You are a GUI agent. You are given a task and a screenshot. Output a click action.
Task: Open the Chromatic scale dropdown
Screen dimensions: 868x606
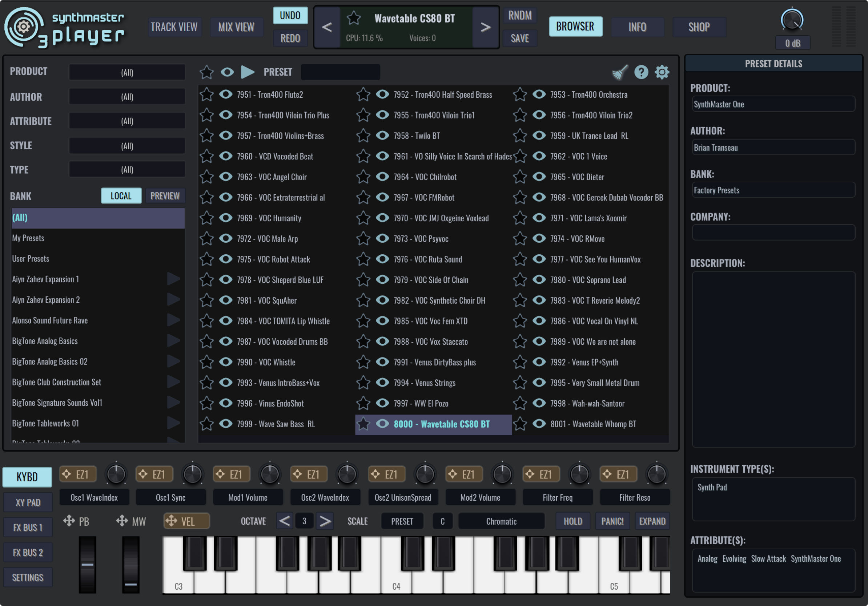[x=501, y=521]
